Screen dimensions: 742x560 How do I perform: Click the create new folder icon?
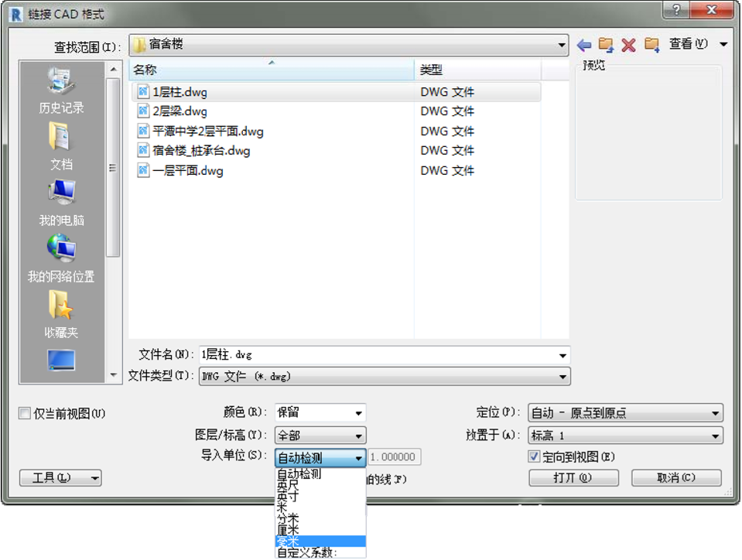pyautogui.click(x=652, y=45)
